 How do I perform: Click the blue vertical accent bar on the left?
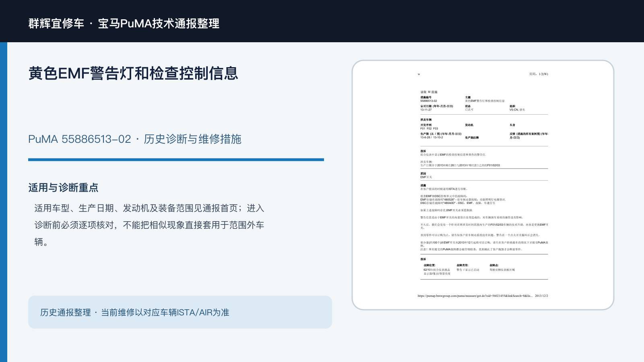(4, 202)
